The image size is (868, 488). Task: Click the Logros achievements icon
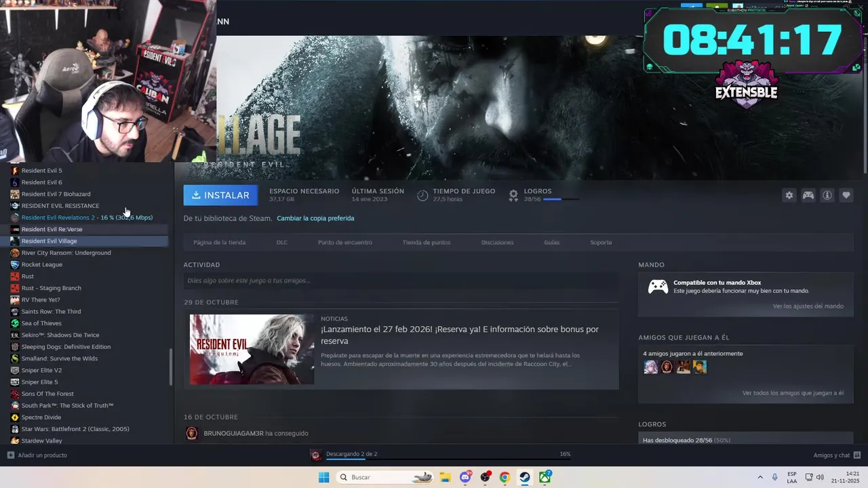coord(513,195)
